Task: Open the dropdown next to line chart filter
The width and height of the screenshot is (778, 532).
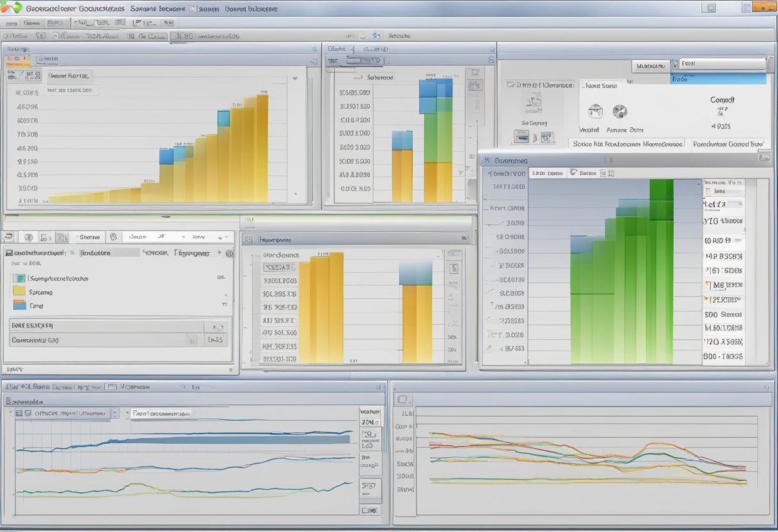Action: [115, 414]
